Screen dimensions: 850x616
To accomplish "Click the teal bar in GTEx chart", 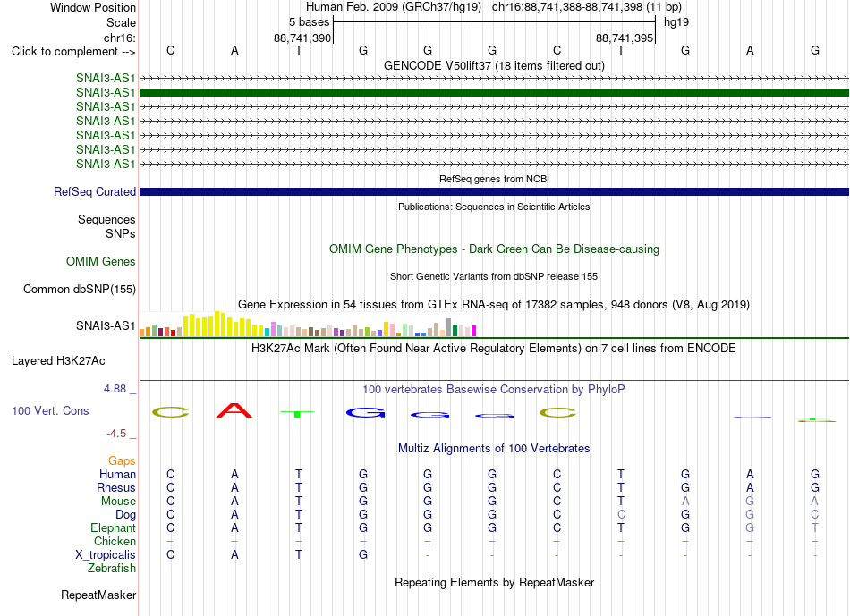I will (268, 332).
